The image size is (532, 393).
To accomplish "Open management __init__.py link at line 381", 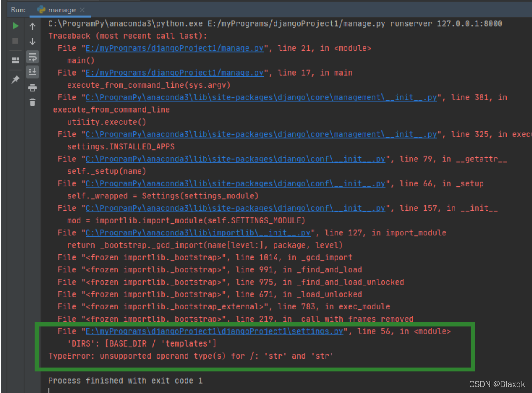I will click(x=261, y=97).
